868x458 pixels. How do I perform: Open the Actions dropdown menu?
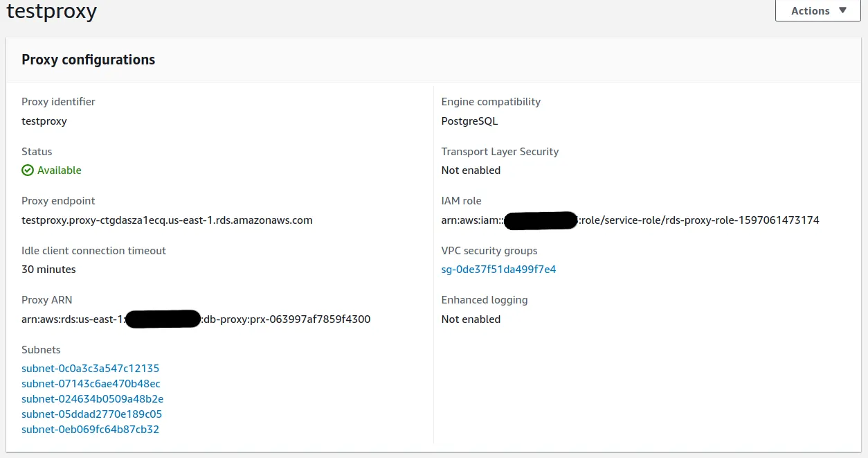[x=817, y=11]
